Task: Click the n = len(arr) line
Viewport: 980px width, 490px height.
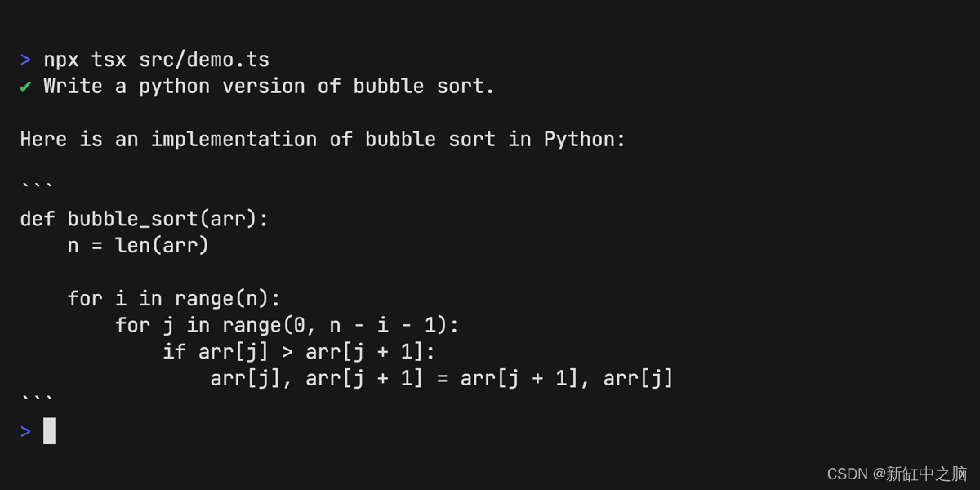Action: 138,246
